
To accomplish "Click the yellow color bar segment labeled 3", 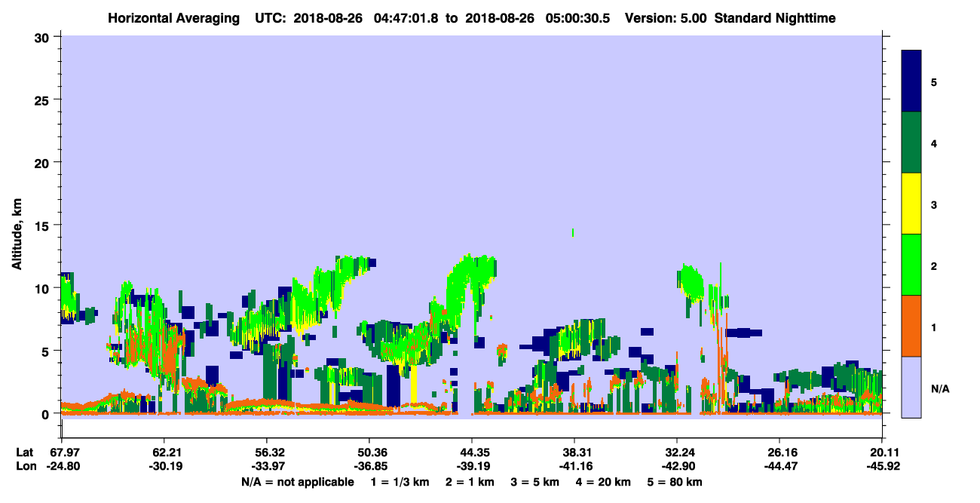I will pyautogui.click(x=911, y=204).
